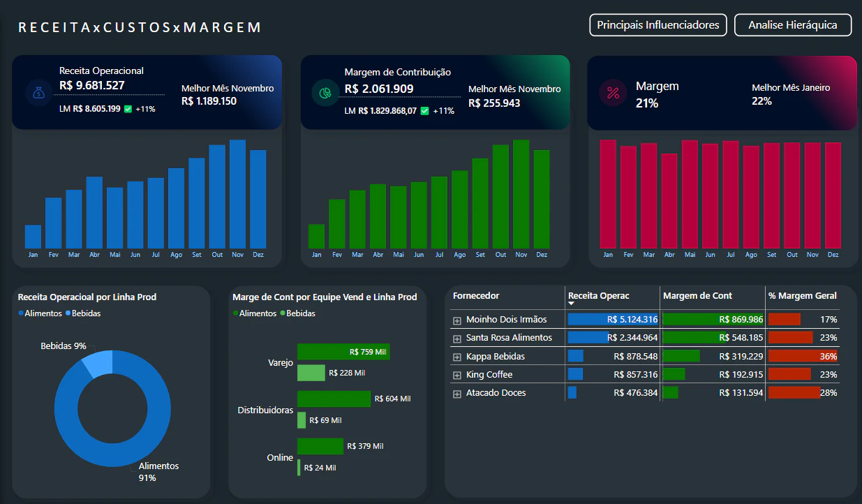The height and width of the screenshot is (504, 862).
Task: Select the Dez bar in the green margin chart
Action: 542,199
